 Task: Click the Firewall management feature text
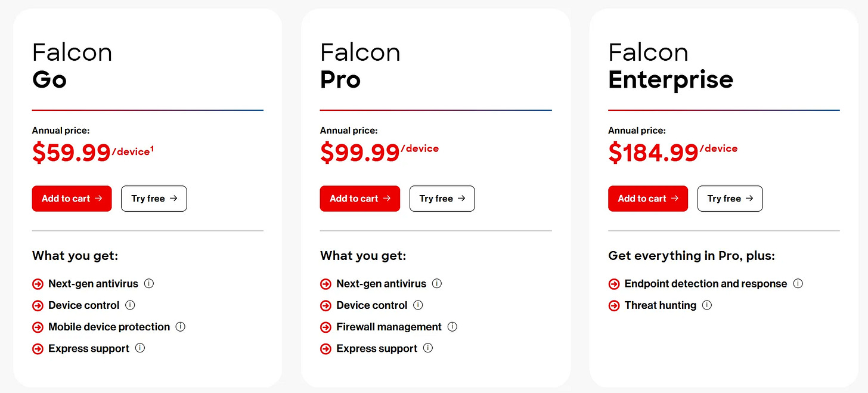[x=389, y=327]
